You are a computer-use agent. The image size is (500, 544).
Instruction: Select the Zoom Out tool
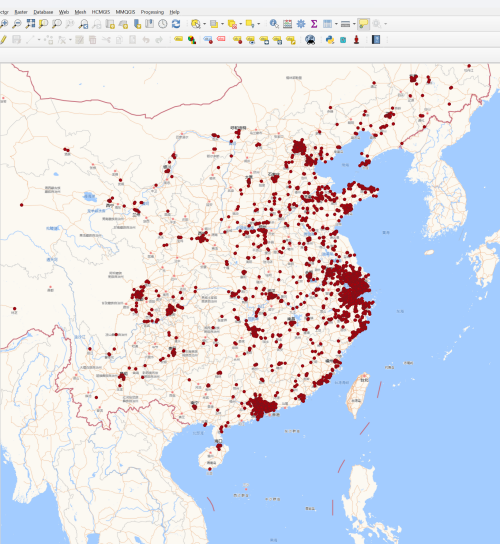tap(17, 24)
